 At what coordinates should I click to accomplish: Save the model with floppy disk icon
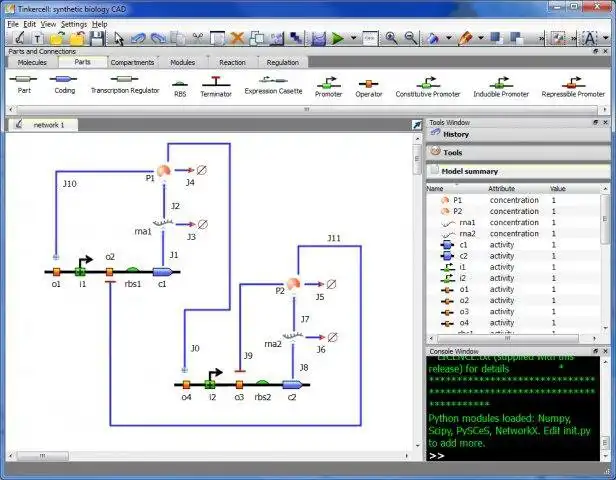pos(97,38)
